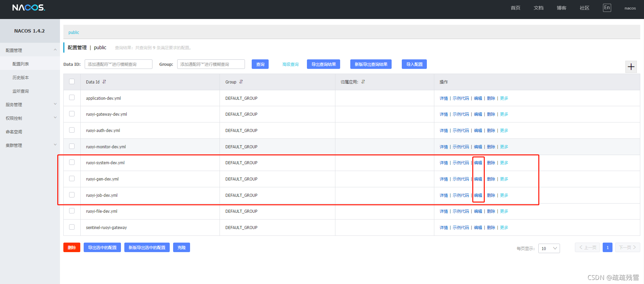This screenshot has height=284, width=644.
Task: Check the ruoyi-auth-dev.yml row checkbox
Action: (x=72, y=130)
